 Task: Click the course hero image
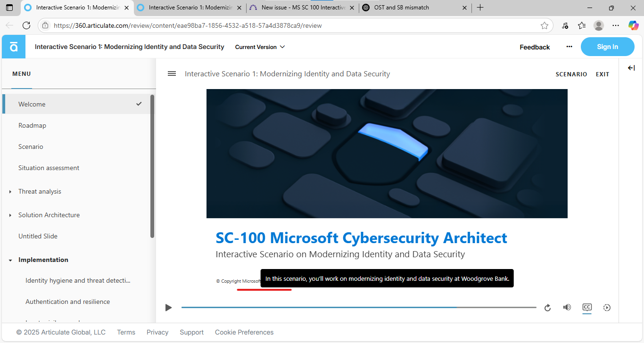(387, 154)
